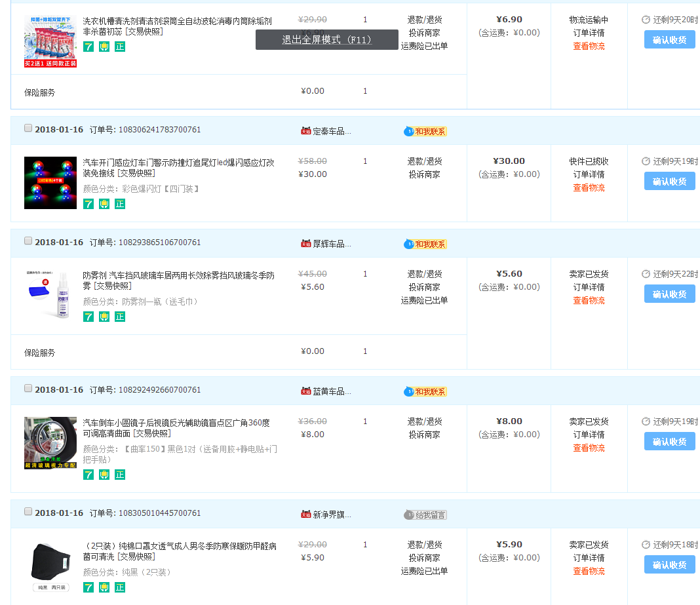Click the 购 badge on the washer cleaner order

(104, 47)
